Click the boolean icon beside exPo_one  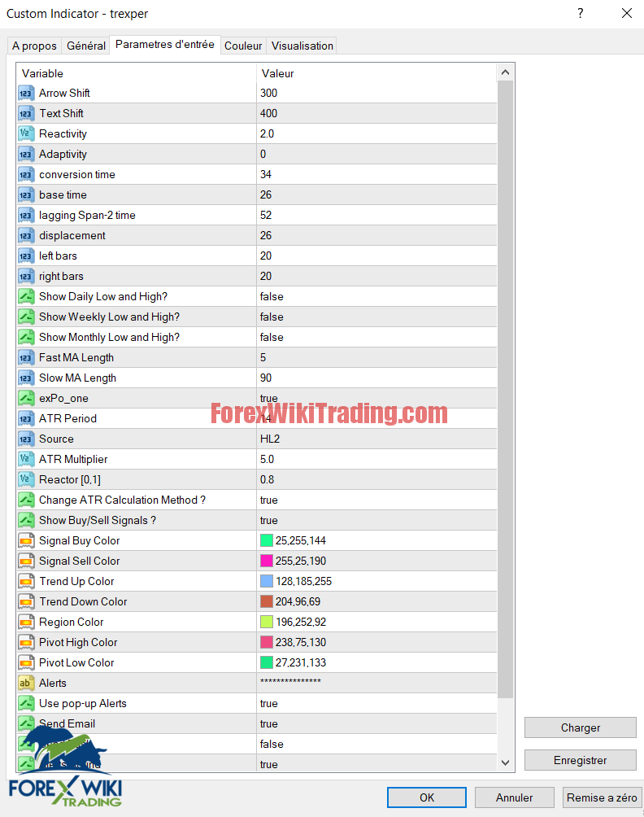click(26, 398)
